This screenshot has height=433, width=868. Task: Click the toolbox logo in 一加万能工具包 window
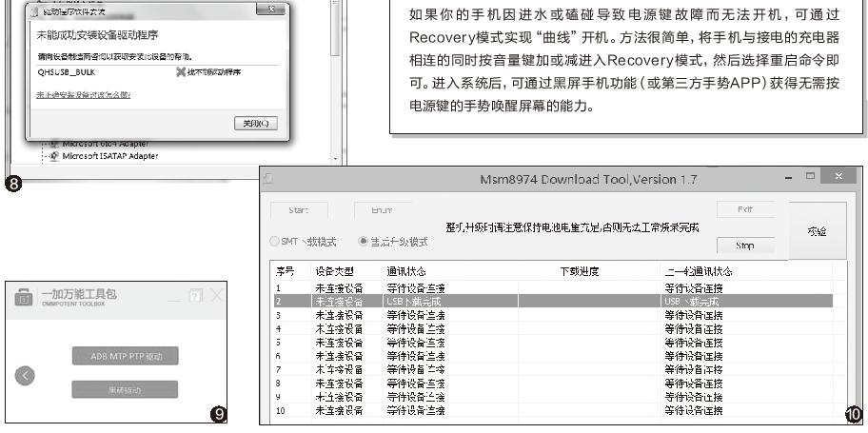pyautogui.click(x=23, y=297)
